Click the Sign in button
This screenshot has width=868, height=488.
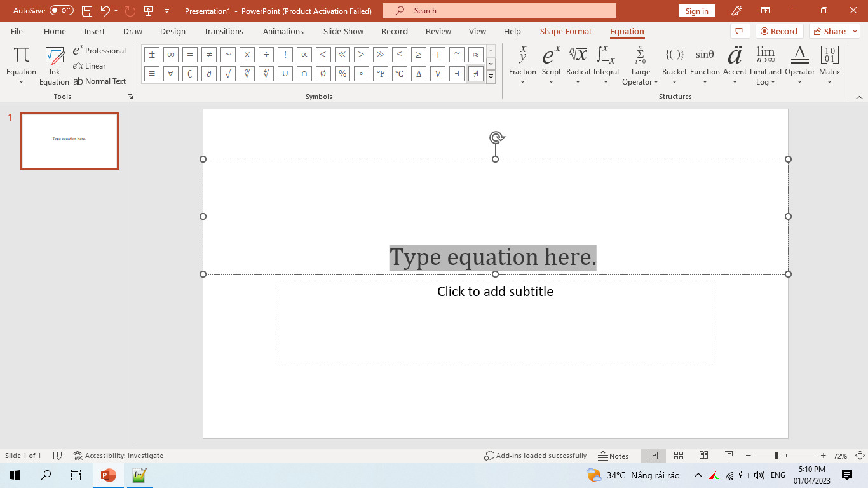697,11
